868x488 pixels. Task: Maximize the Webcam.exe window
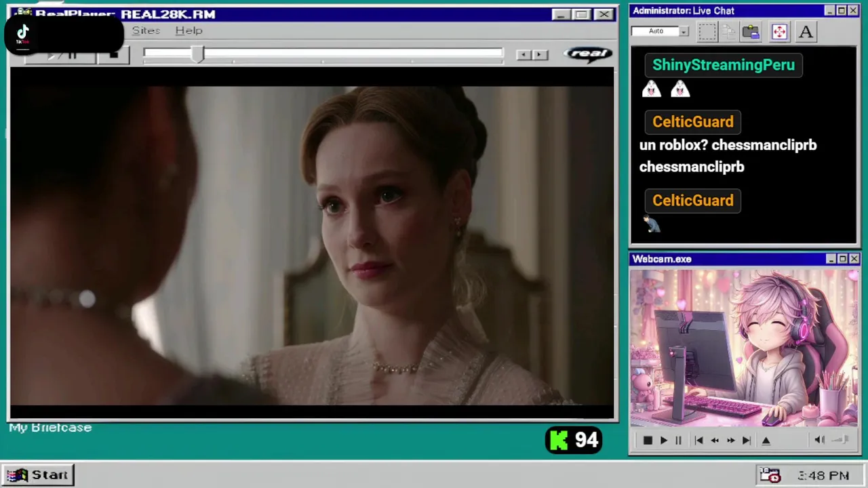pyautogui.click(x=843, y=259)
